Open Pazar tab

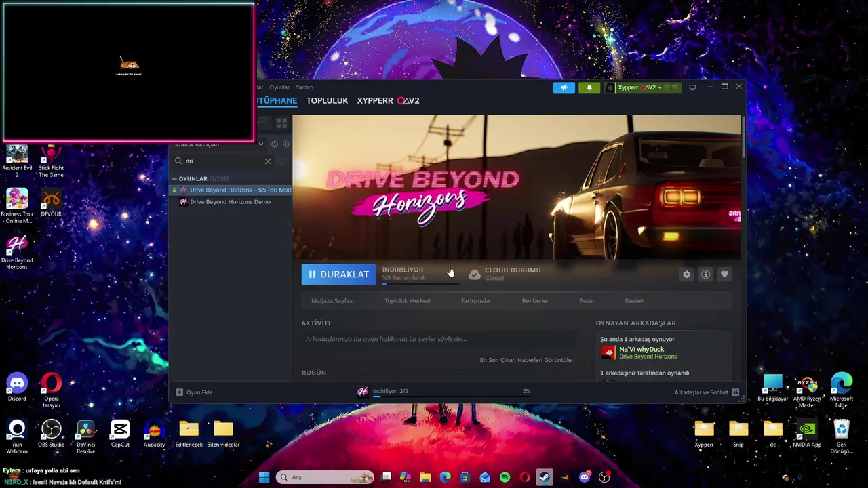(587, 301)
